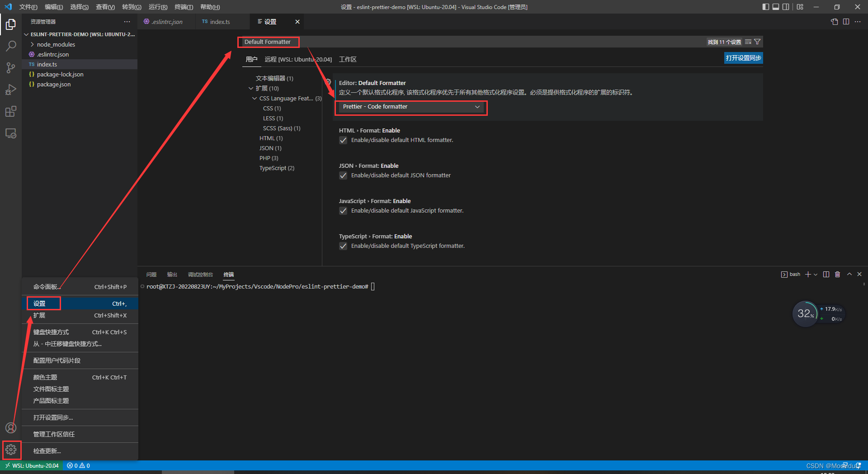Launch a new terminal using the plus icon
Viewport: 868px width, 474px height.
[807, 274]
